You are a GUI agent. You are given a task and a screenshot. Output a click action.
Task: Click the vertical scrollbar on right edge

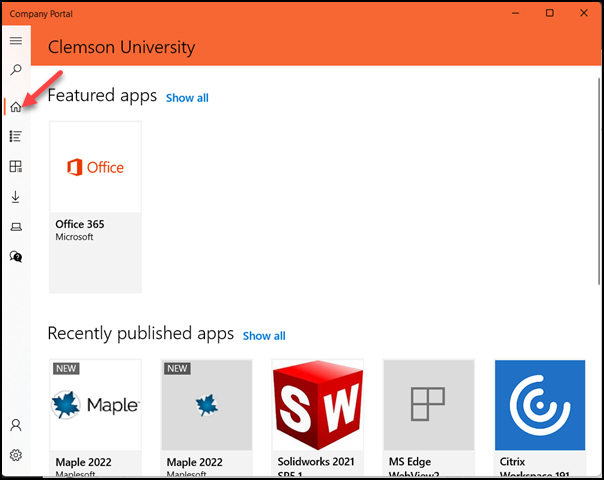[599, 181]
